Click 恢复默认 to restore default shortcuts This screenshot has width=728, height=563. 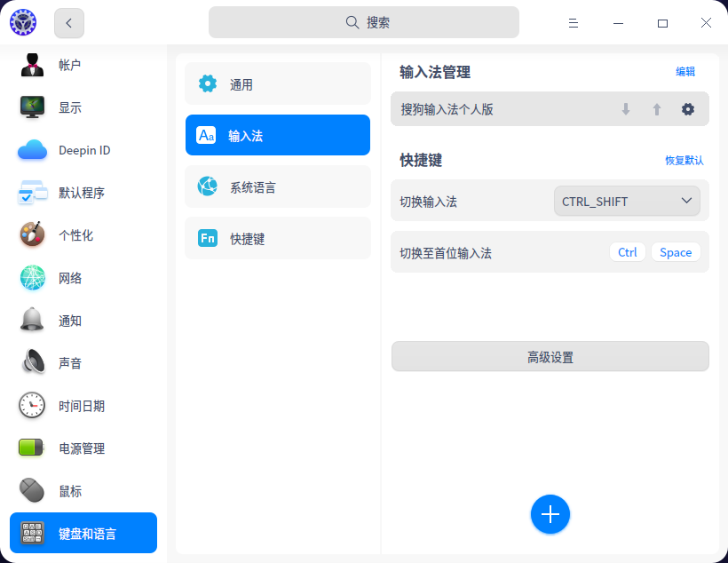click(685, 161)
